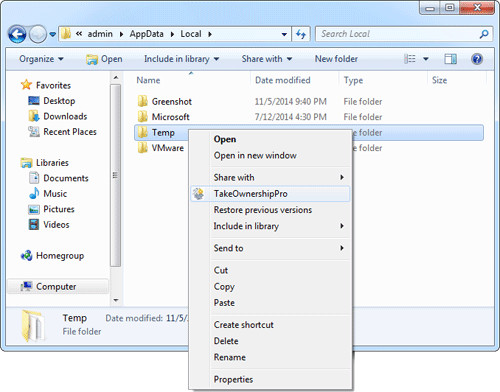Open Music library in the sidebar
500x392 pixels.
pos(48,194)
